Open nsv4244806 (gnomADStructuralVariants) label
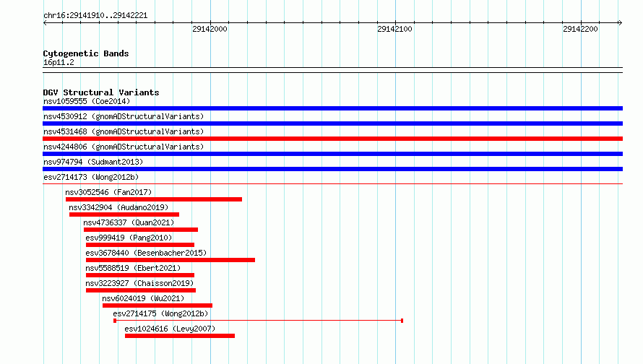Screen dimensions: 643x364 pyautogui.click(x=124, y=147)
